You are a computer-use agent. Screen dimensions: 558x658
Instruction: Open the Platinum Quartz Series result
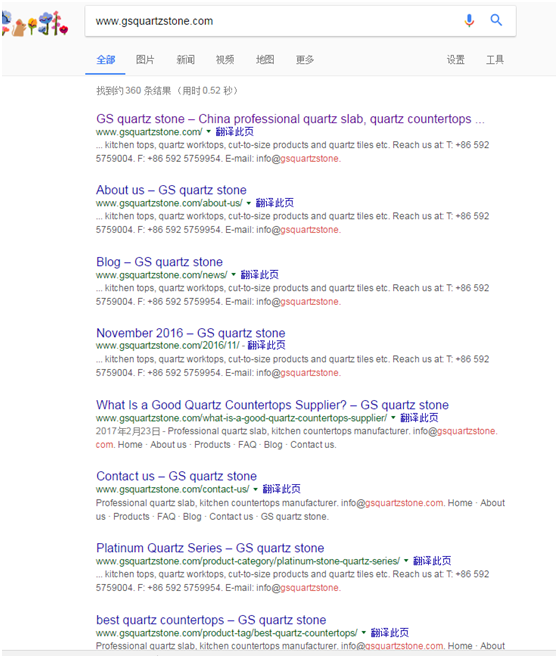coord(210,548)
